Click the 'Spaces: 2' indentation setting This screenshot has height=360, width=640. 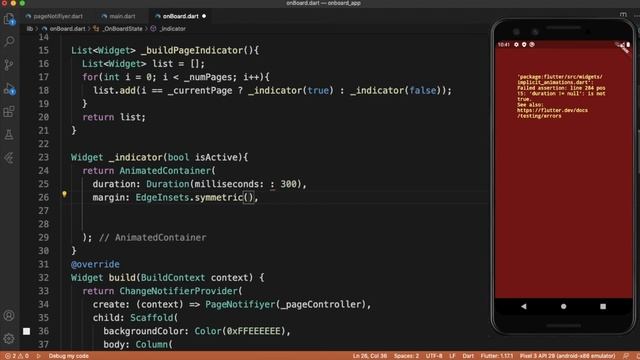406,356
